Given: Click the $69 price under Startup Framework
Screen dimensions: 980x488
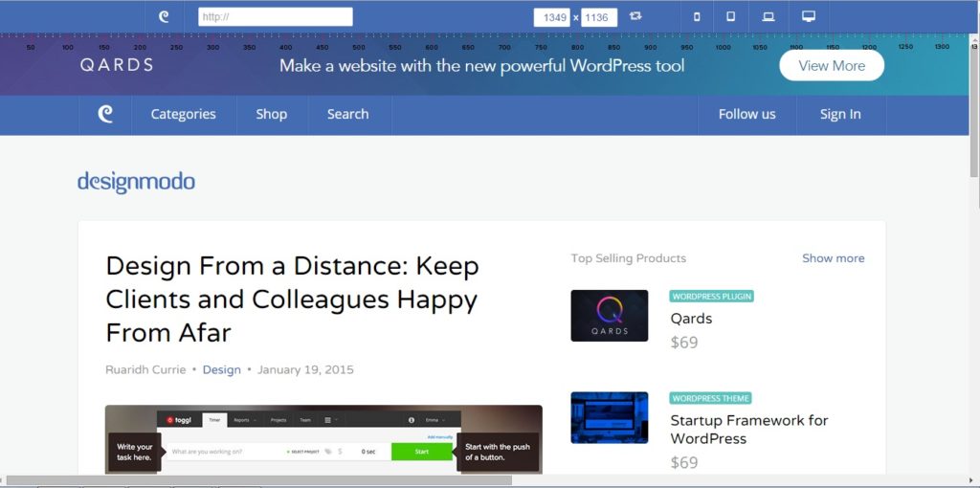Looking at the screenshot, I should (x=684, y=462).
